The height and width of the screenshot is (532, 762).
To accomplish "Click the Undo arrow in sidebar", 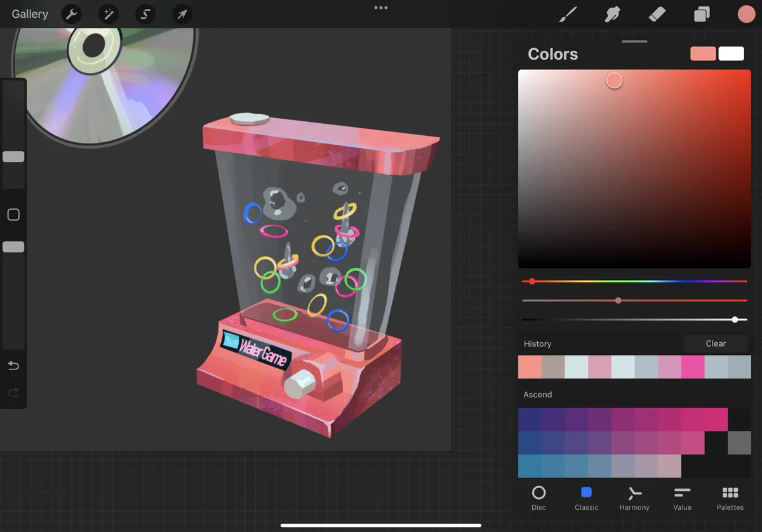I will [x=13, y=366].
